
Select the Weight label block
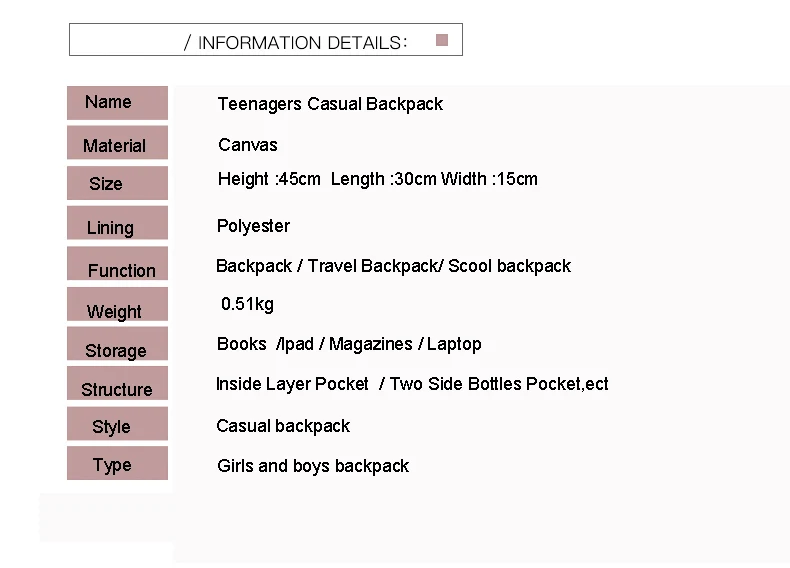point(117,304)
